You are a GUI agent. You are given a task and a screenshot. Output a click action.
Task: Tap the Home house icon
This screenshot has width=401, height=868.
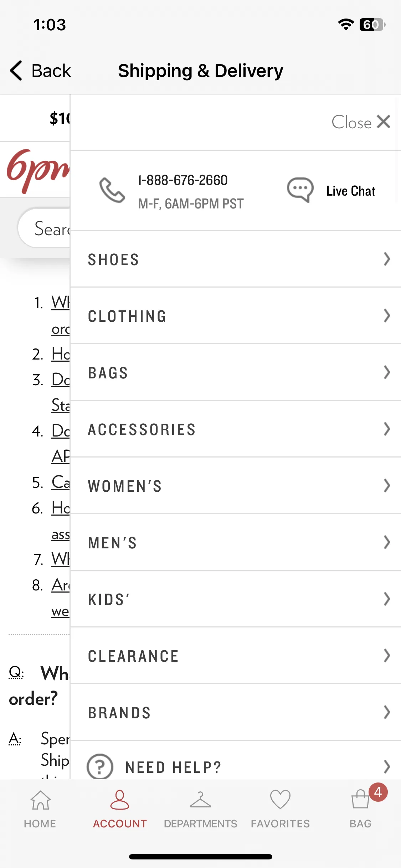pyautogui.click(x=40, y=800)
